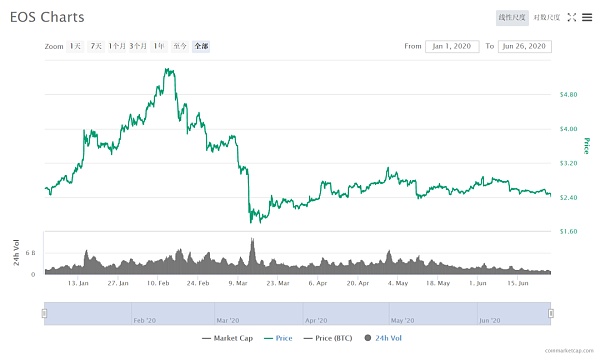This screenshot has width=600, height=360.
Task: Set zoom to 7天
Action: [x=96, y=46]
